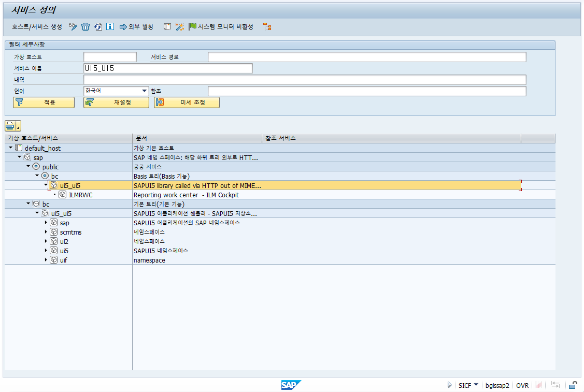
Task: Click the refresh document icon in toolbar
Action: click(x=97, y=27)
